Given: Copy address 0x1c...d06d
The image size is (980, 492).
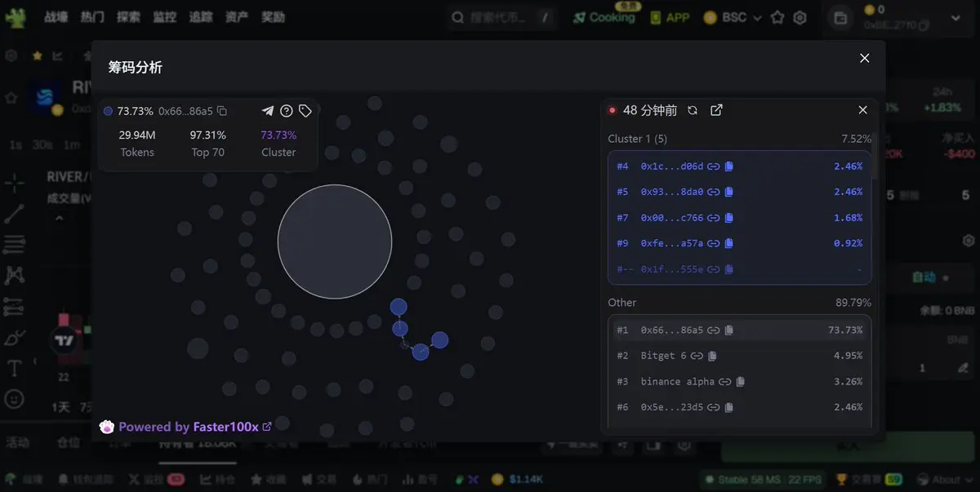Looking at the screenshot, I should [729, 166].
